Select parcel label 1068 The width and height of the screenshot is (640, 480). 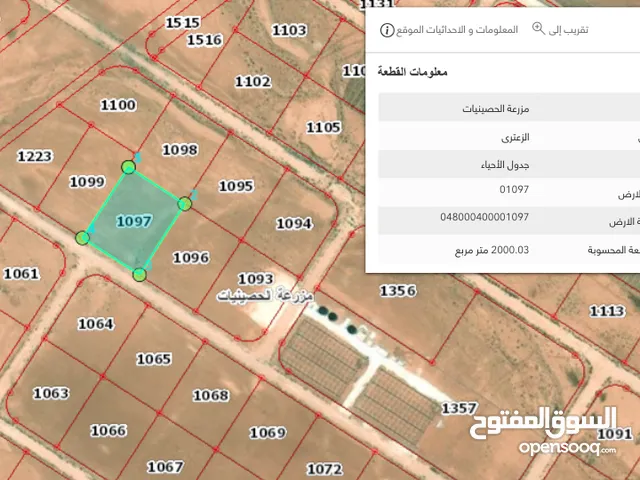211,395
